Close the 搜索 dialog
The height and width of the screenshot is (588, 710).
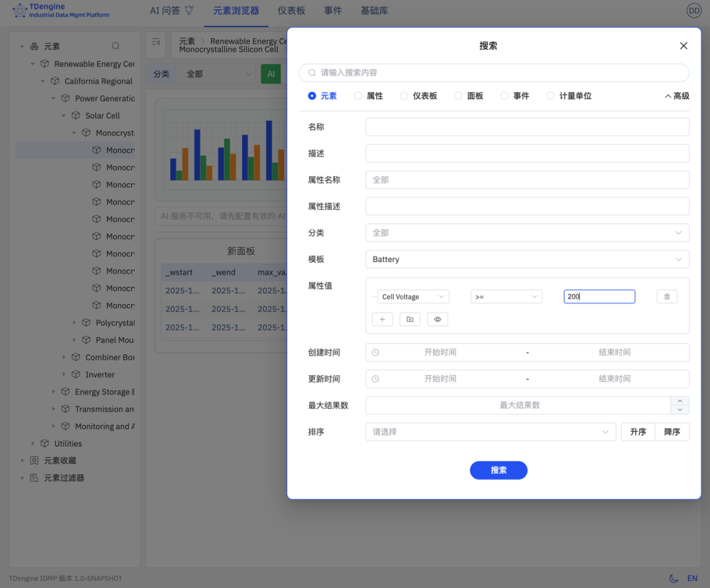coord(683,46)
